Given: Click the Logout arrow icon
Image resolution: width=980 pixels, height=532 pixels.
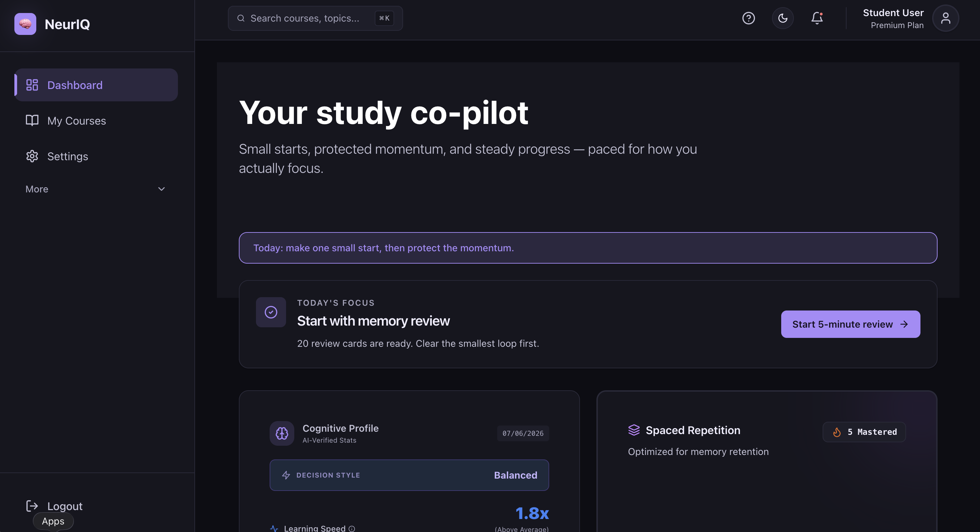Looking at the screenshot, I should 32,506.
